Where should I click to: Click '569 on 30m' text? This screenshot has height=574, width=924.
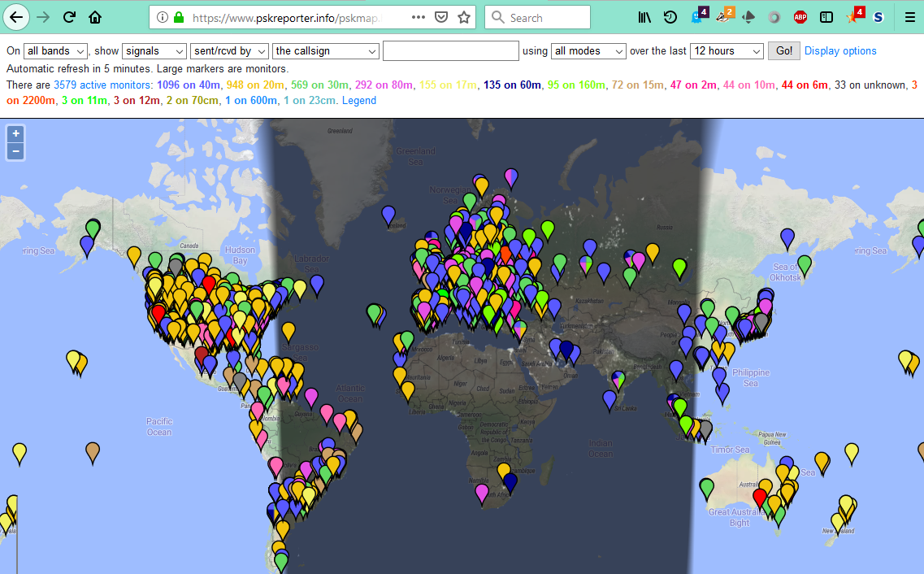click(x=319, y=85)
